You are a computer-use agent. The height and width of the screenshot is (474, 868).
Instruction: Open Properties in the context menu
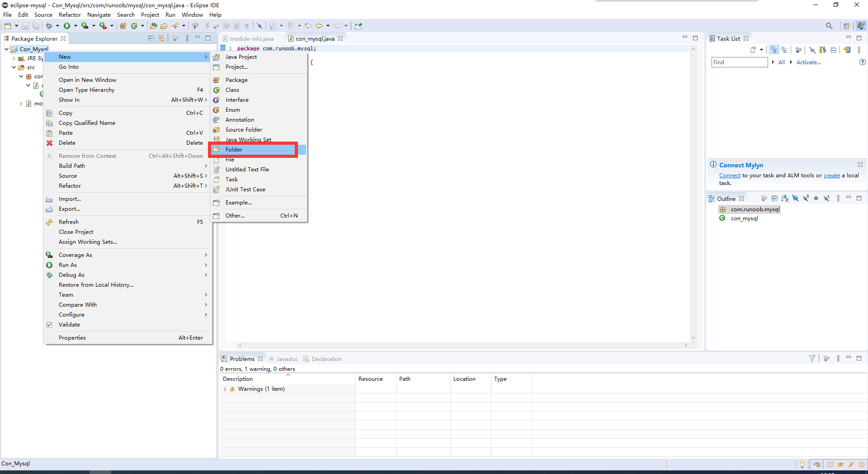[x=127, y=338]
